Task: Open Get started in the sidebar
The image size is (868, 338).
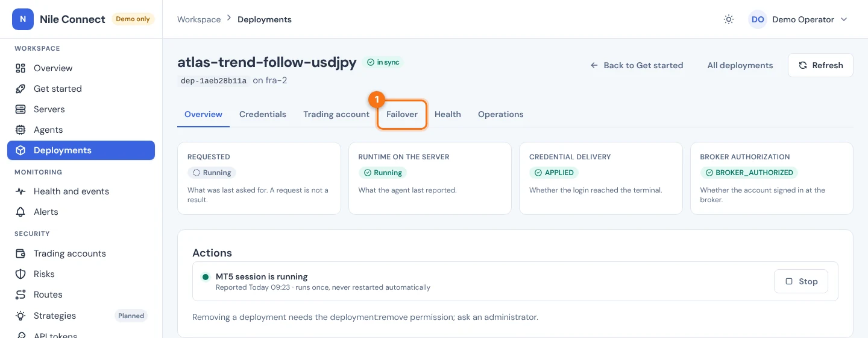Action: point(81,89)
